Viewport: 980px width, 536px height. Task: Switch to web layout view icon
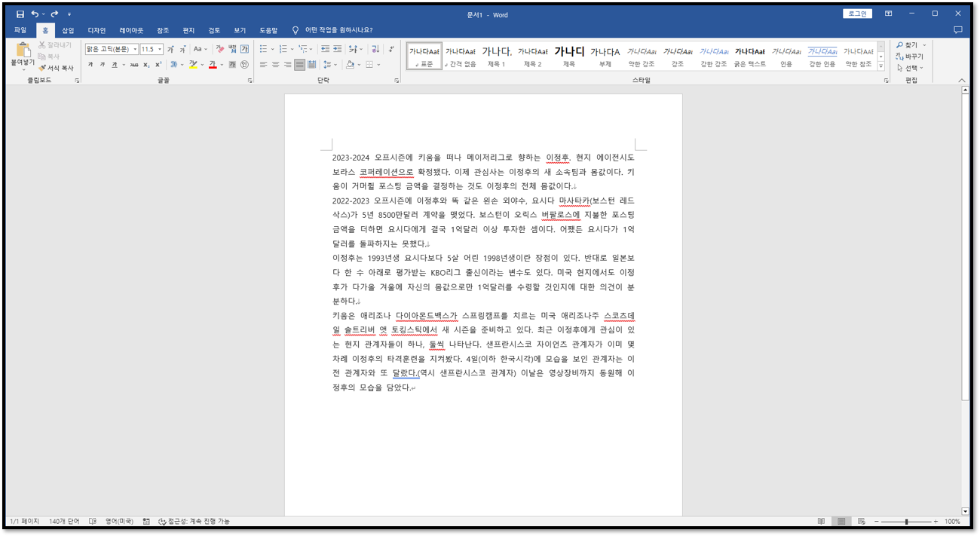[861, 521]
